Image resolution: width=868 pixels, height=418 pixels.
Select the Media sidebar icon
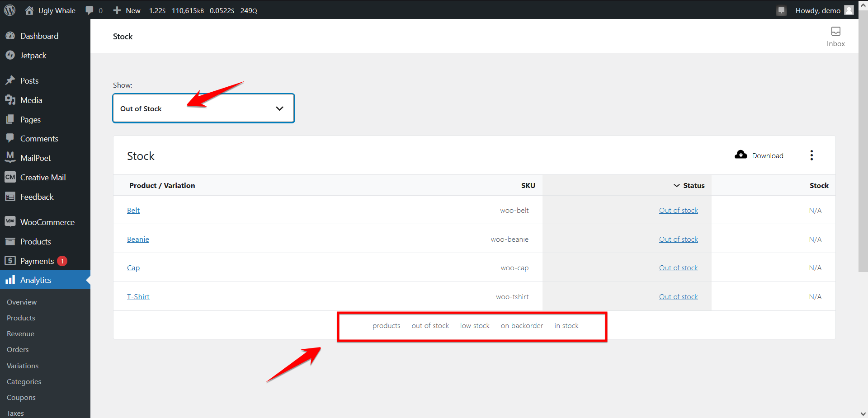coord(11,100)
